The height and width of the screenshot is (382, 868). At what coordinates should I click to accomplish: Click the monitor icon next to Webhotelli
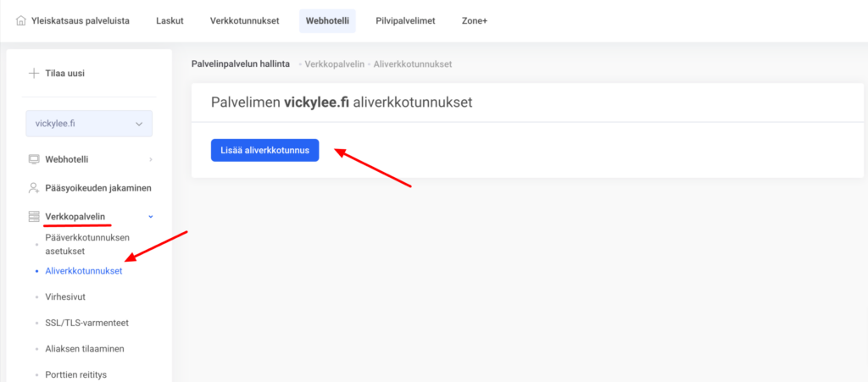tap(34, 159)
